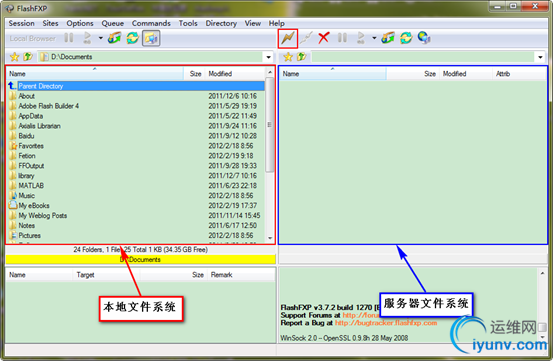The height and width of the screenshot is (361, 553).
Task: Select the Baidu folder
Action: [x=136, y=136]
